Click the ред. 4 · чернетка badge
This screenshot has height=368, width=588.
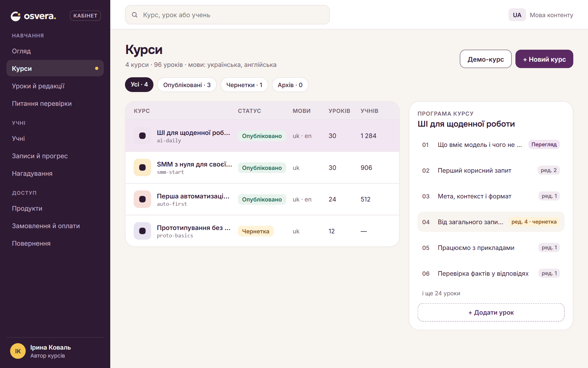point(534,222)
